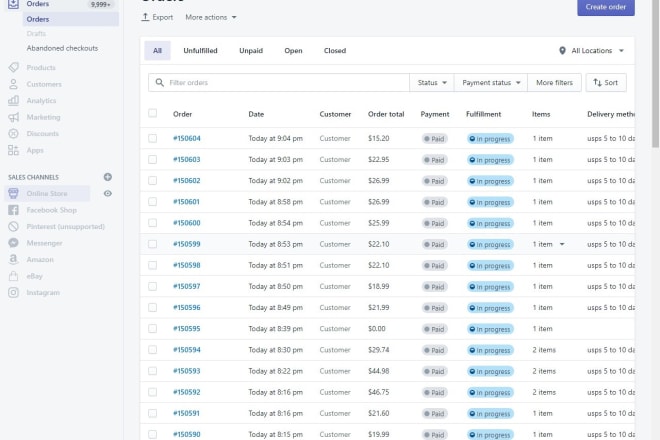The width and height of the screenshot is (660, 440).
Task: Open order link #150590
Action: coord(187,434)
